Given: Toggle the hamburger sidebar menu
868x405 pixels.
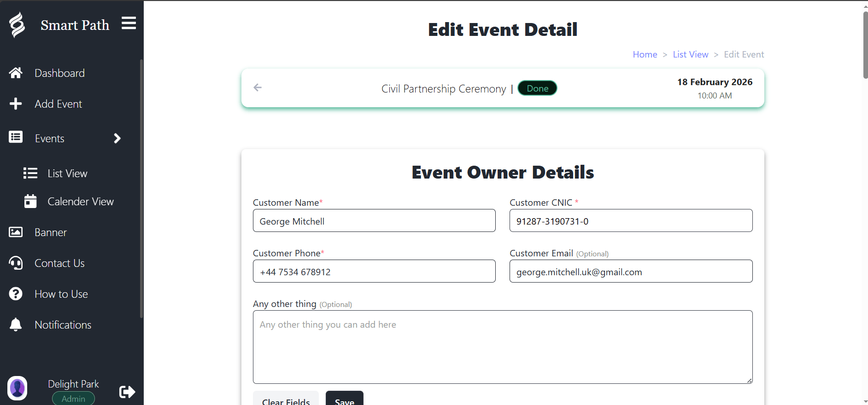Looking at the screenshot, I should pyautogui.click(x=129, y=23).
